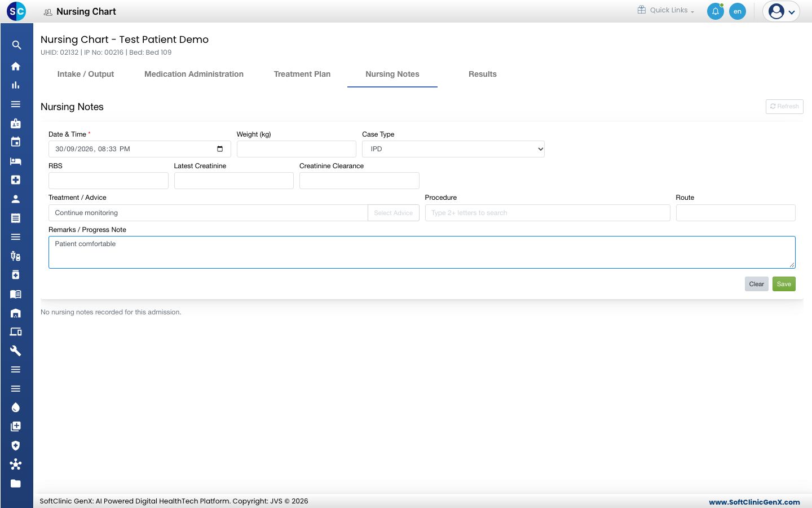
Task: Click the Clear button
Action: click(x=757, y=284)
